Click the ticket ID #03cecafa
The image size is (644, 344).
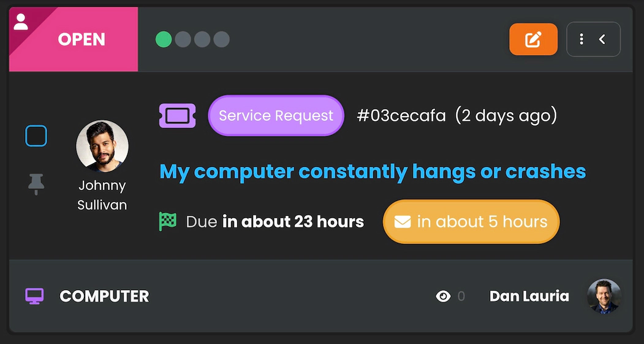pyautogui.click(x=401, y=115)
